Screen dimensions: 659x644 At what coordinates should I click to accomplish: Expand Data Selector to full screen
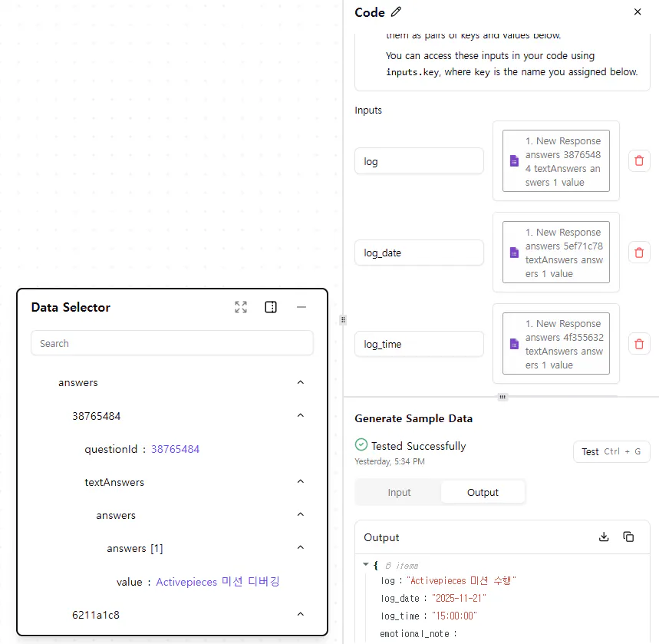[x=241, y=307]
